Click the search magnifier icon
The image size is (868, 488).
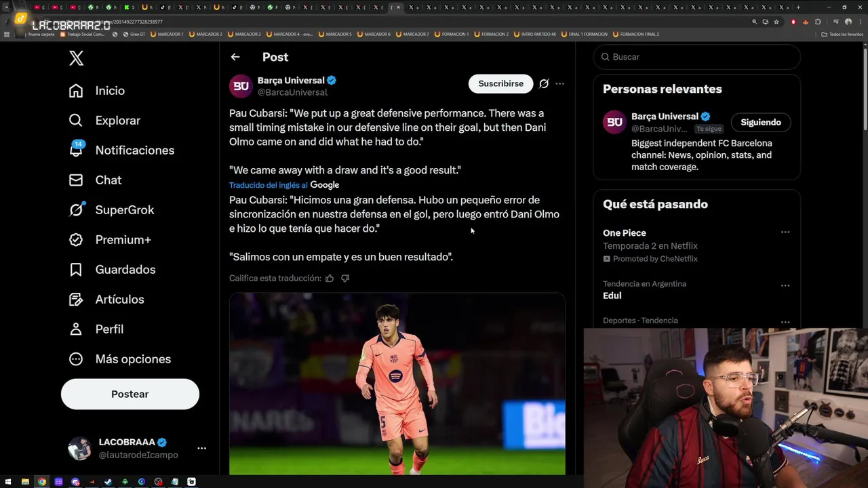(x=606, y=57)
